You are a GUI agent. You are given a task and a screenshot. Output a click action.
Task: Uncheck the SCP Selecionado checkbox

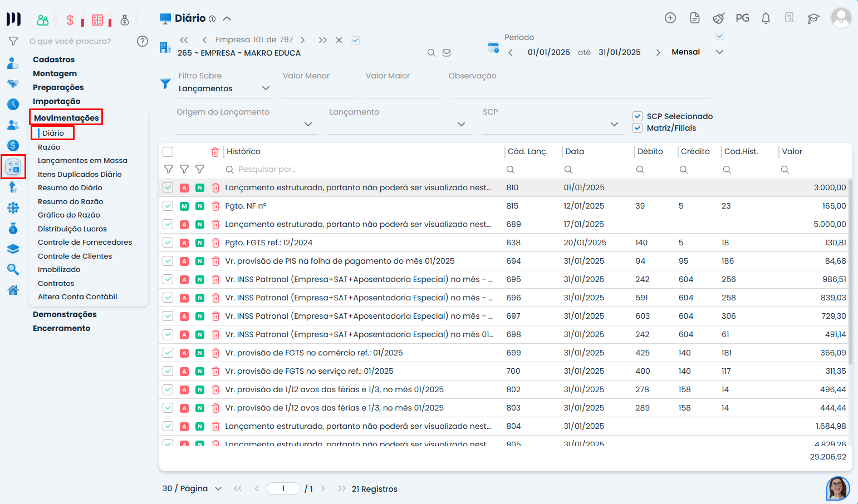638,116
